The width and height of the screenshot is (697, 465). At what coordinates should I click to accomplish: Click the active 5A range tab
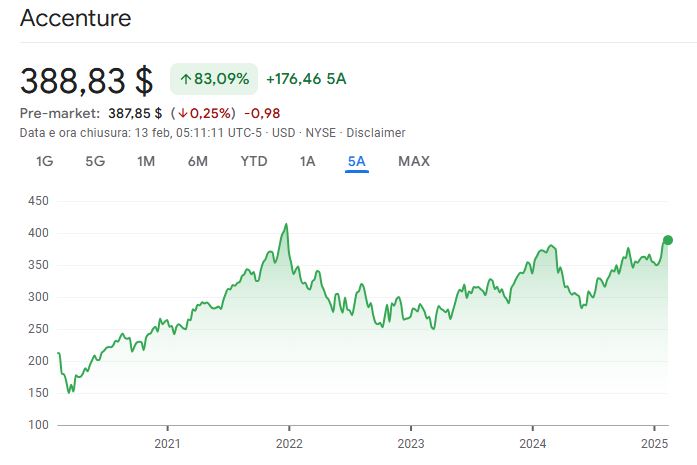(357, 161)
